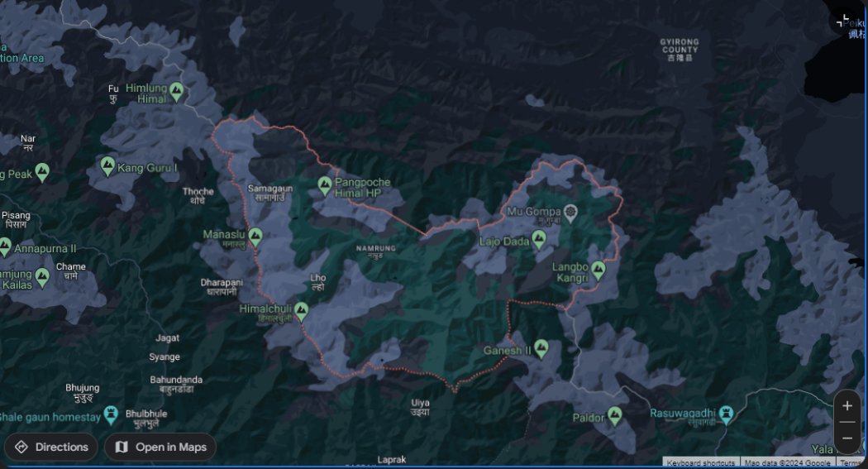Click the Ganesh II mountain marker
Viewport: 868px width, 469px height.
pyautogui.click(x=541, y=349)
